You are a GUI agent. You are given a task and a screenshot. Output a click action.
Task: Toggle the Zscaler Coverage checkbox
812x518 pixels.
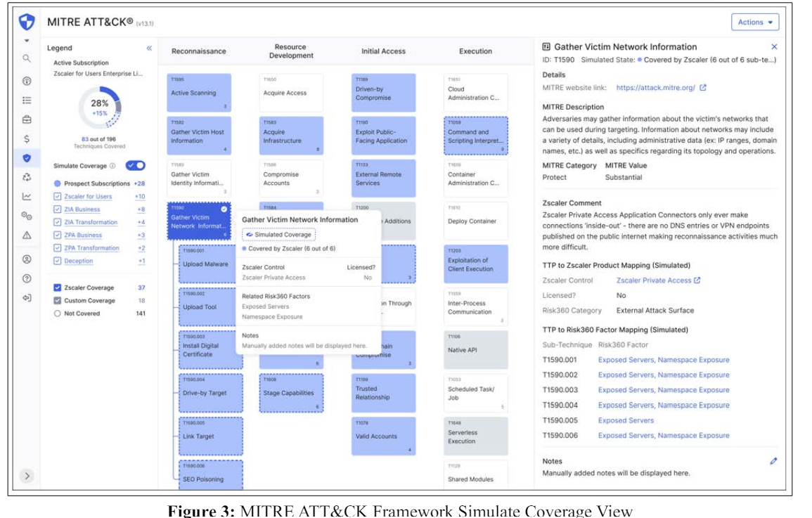point(58,287)
